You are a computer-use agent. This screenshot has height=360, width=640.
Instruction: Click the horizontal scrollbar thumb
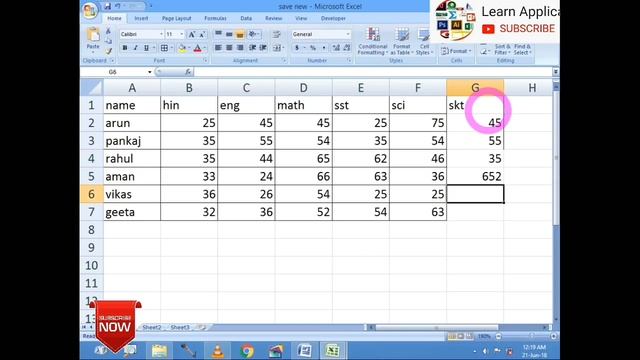[x=437, y=327]
